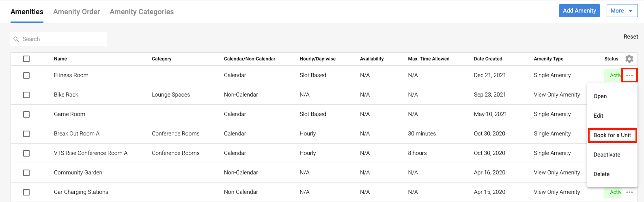644x202 pixels.
Task: Toggle the select-all header checkbox
Action: pyautogui.click(x=26, y=59)
